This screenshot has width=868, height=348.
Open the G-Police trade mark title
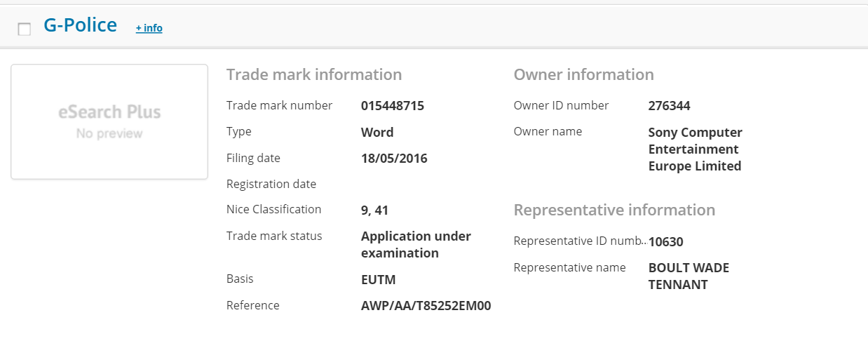80,25
